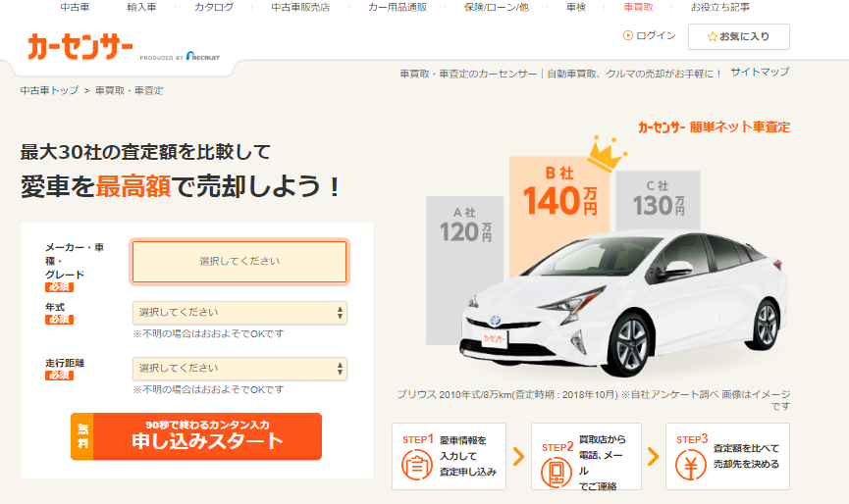Click the 簡単ネット車査定 heading text

pyautogui.click(x=740, y=127)
